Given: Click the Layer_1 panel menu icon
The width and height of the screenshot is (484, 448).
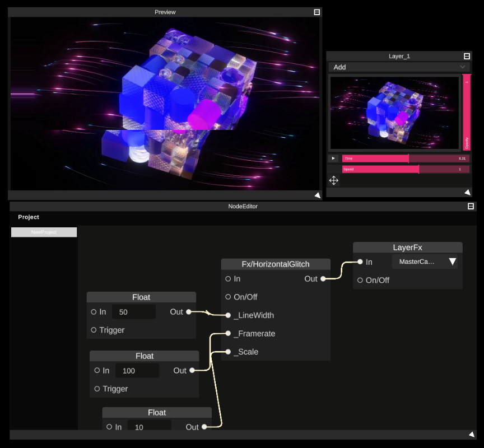Looking at the screenshot, I should point(467,55).
